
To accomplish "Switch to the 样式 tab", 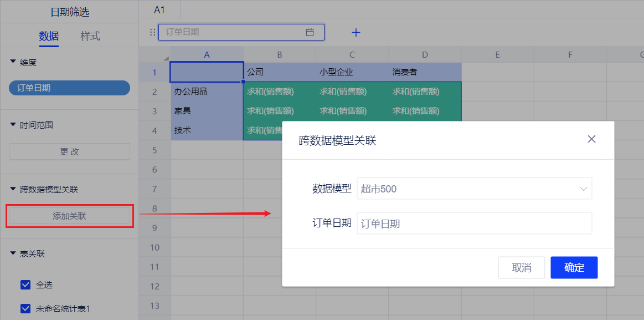I will coord(90,36).
